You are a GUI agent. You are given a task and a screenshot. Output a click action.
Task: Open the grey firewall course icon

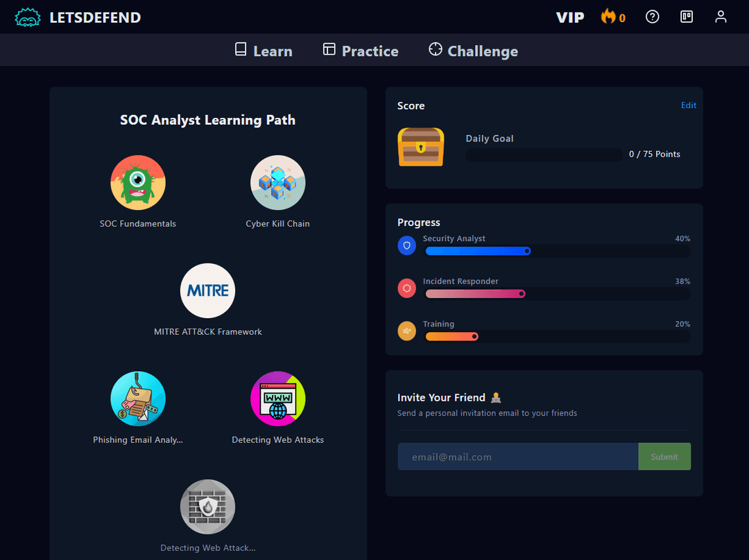208,507
